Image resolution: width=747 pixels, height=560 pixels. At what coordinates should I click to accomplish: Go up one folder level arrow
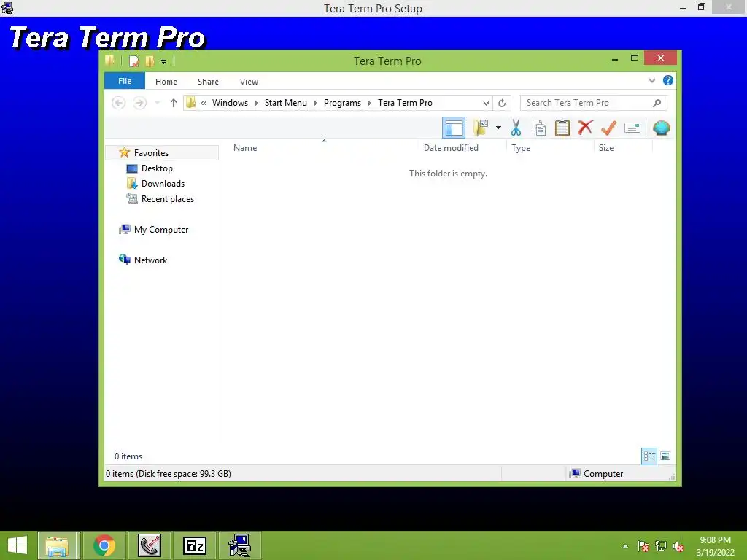point(174,103)
